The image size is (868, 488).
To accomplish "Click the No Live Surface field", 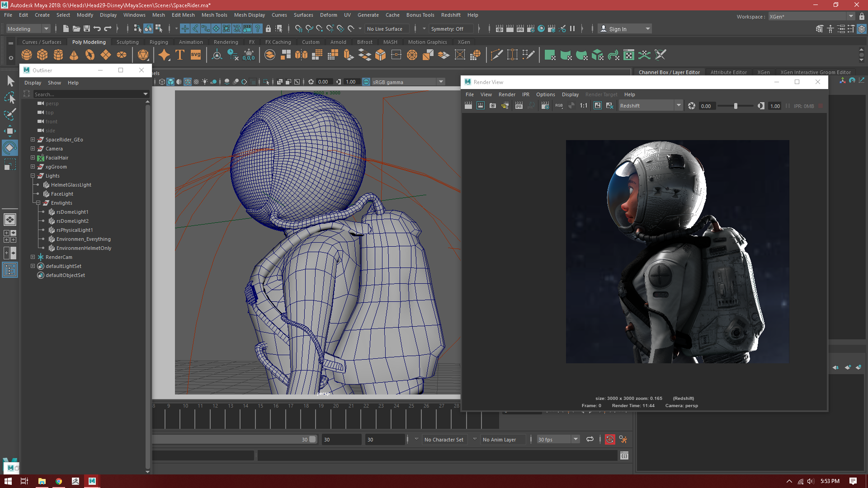I will pyautogui.click(x=387, y=29).
